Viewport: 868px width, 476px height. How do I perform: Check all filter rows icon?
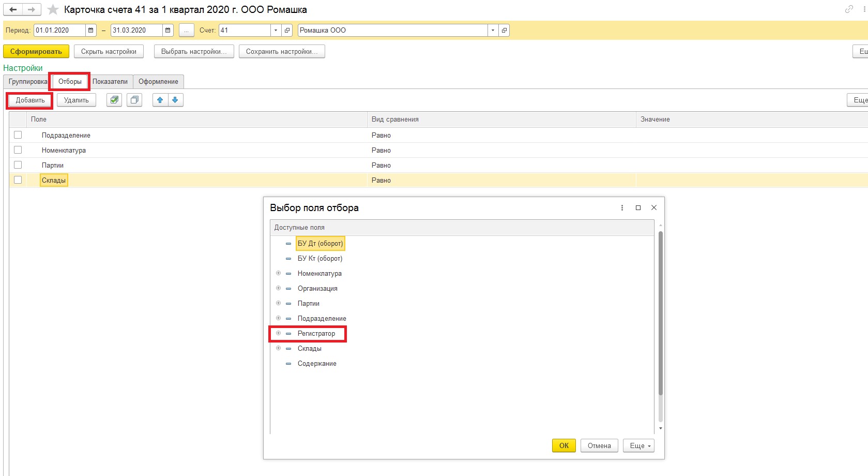click(114, 100)
